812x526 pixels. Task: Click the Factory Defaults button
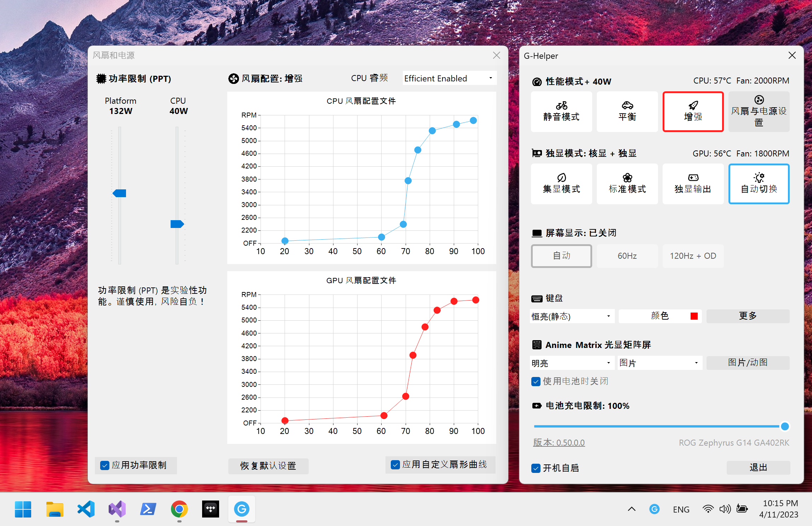click(x=268, y=466)
